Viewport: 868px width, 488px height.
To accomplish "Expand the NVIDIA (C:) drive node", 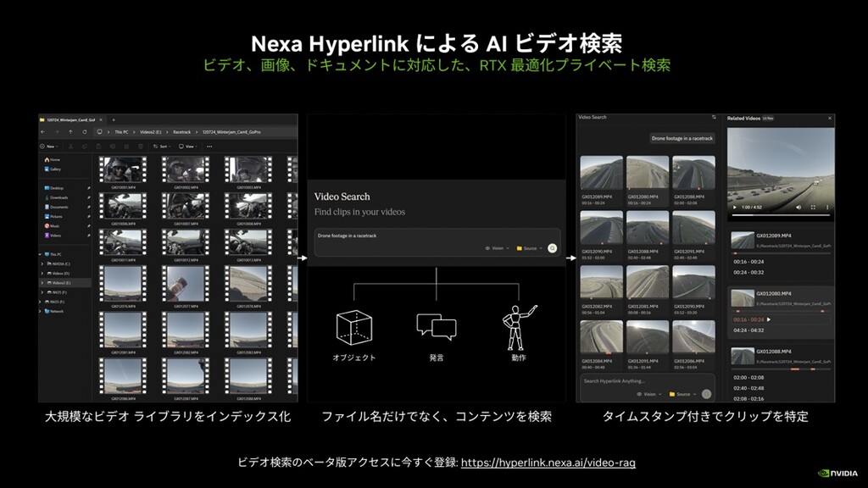I will (x=42, y=264).
